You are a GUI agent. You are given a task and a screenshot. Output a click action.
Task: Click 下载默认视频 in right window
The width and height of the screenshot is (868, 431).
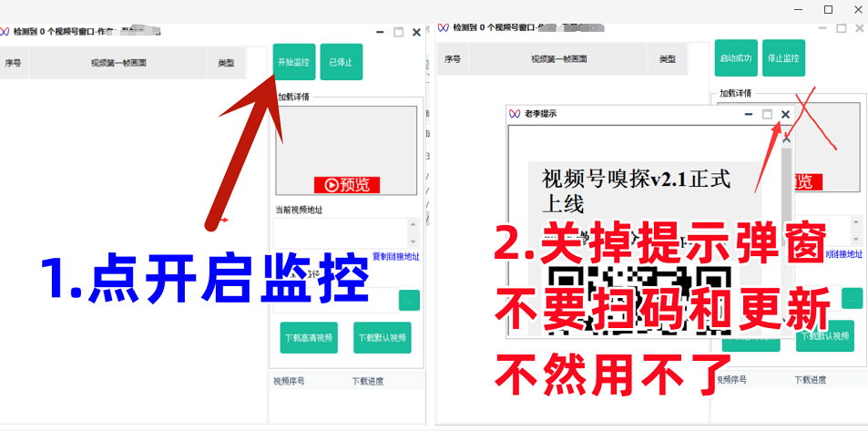click(x=825, y=335)
